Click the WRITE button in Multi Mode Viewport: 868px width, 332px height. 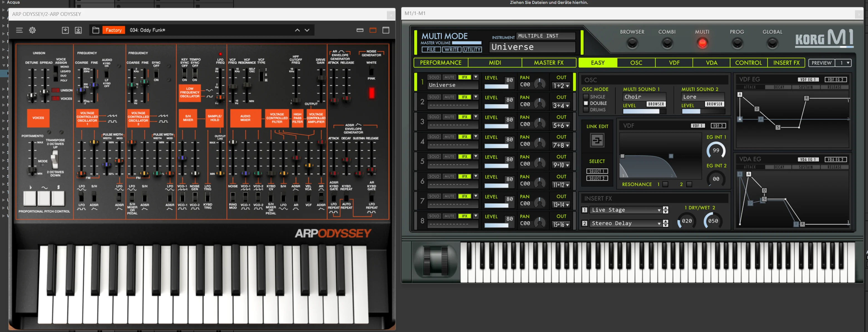click(452, 49)
